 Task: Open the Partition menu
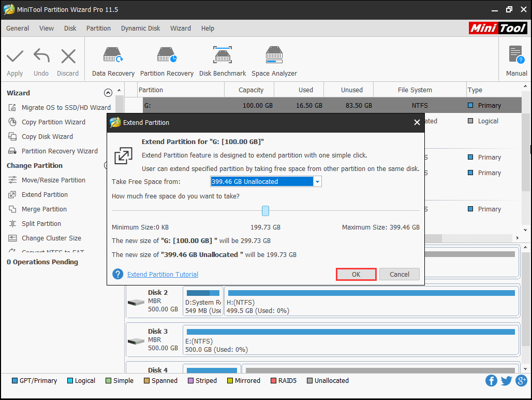(x=98, y=28)
